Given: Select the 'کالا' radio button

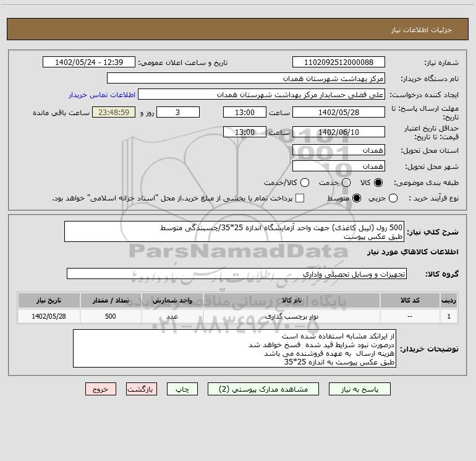Looking at the screenshot, I should 378,183.
